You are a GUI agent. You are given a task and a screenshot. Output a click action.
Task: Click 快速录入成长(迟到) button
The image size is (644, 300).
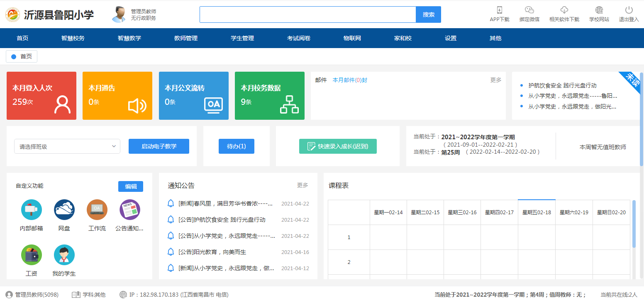338,146
